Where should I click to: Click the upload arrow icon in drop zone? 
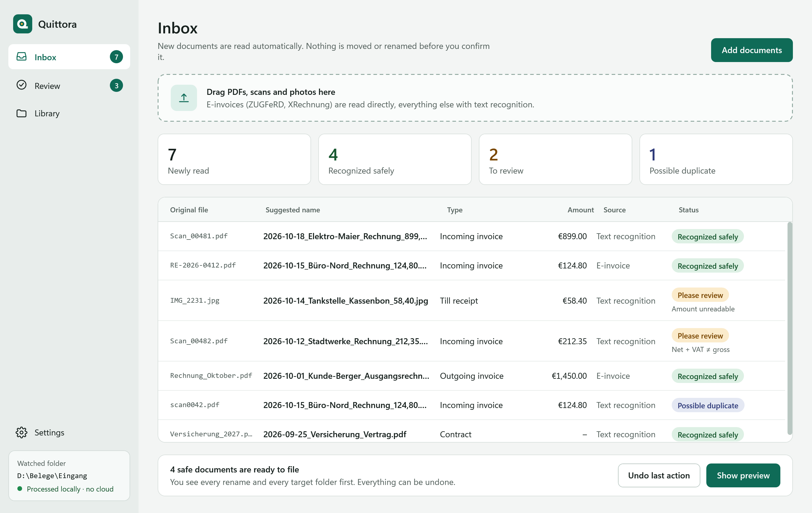tap(184, 98)
